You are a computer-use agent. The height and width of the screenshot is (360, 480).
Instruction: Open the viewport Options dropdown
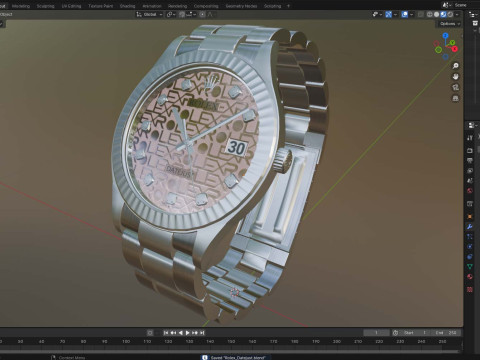click(449, 24)
